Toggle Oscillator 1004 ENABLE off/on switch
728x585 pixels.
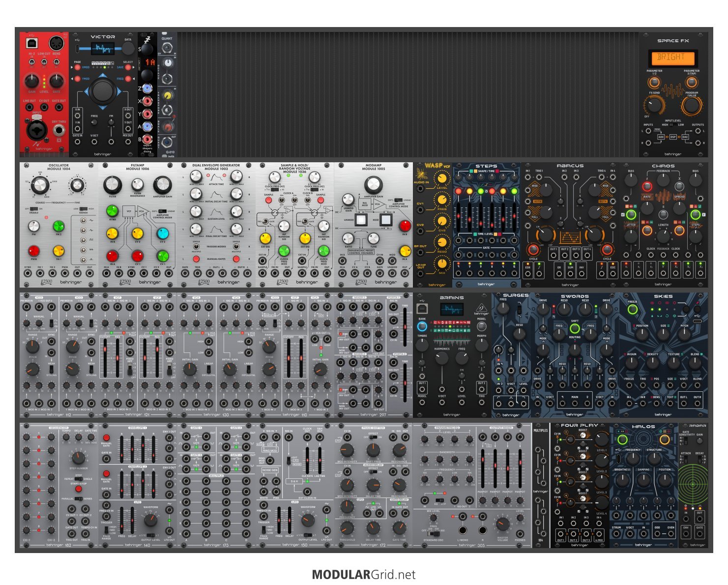point(33,208)
